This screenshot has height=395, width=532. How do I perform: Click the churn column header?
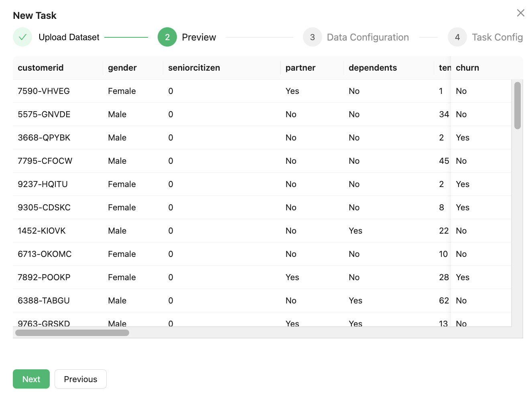pyautogui.click(x=467, y=68)
